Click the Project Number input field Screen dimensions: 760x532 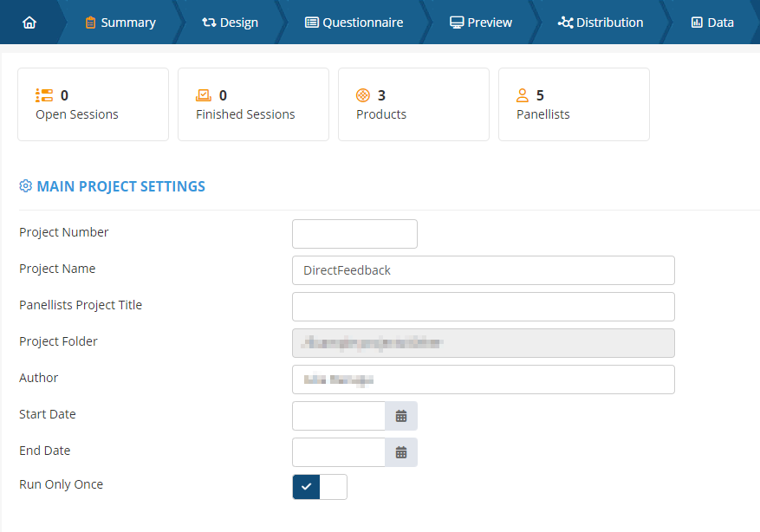(x=354, y=234)
